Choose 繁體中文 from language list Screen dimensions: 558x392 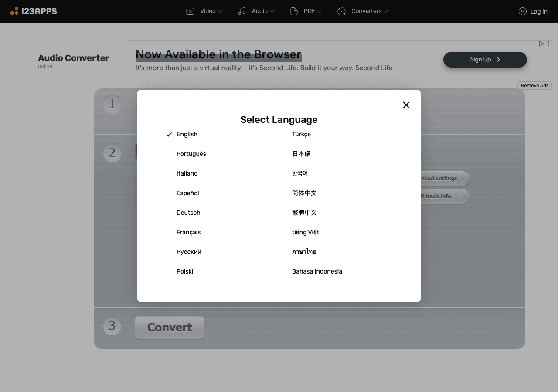click(304, 213)
